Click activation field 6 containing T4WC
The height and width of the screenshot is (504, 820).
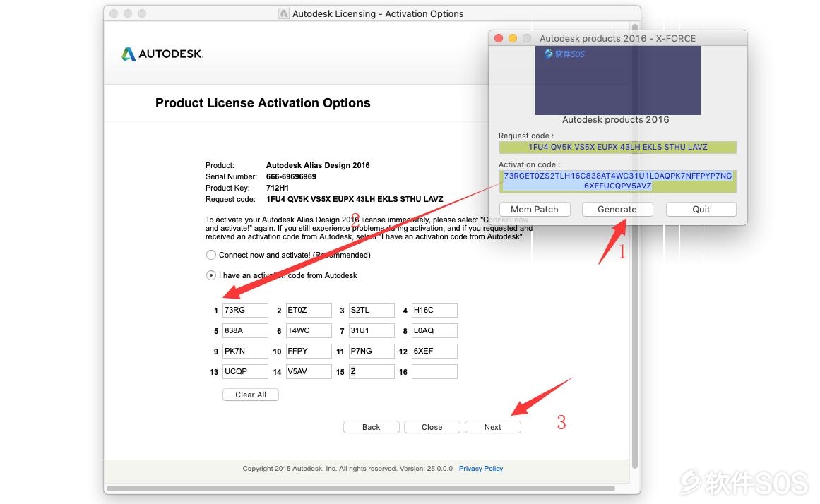(309, 330)
